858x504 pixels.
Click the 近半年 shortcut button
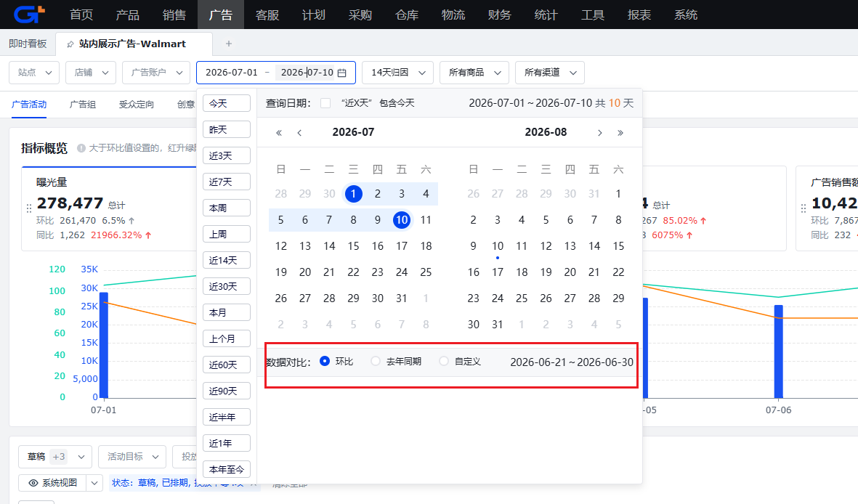(227, 417)
